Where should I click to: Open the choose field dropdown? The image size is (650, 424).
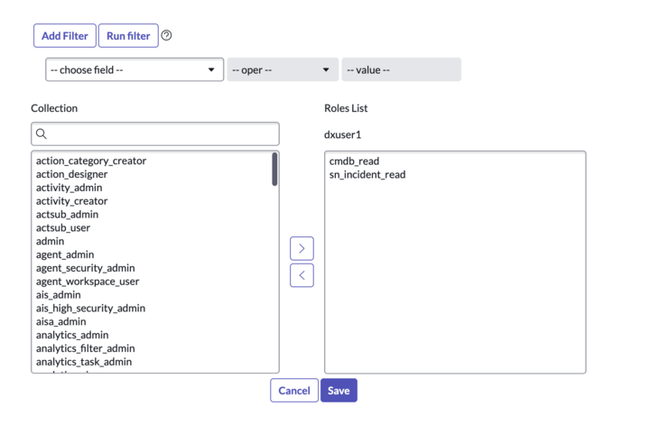[x=133, y=70]
